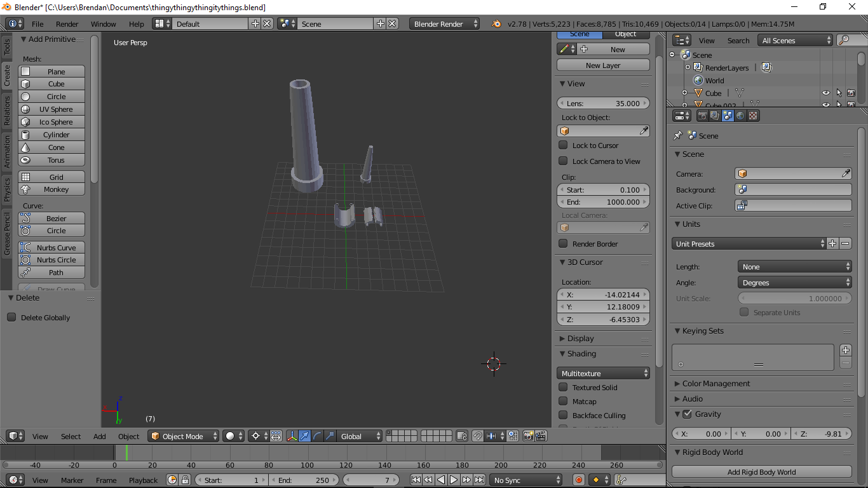Toggle the snap magnet icon

click(x=477, y=436)
